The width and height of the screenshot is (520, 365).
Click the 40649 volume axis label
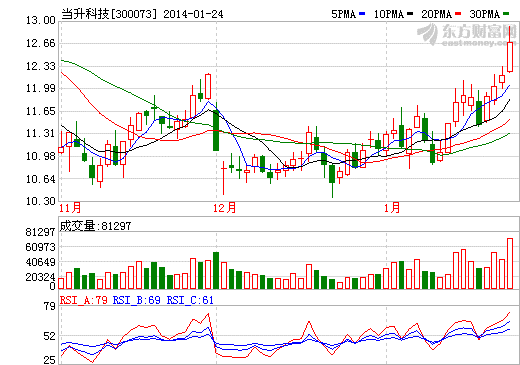click(x=41, y=262)
